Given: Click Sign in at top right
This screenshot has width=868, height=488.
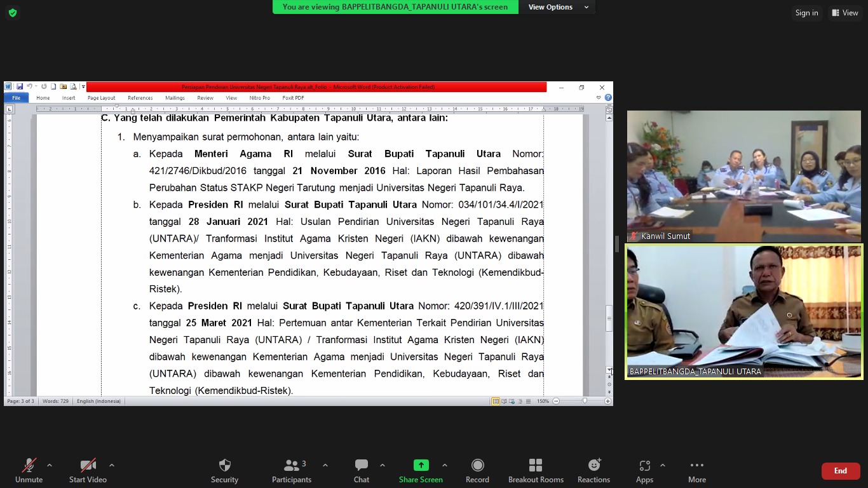Looking at the screenshot, I should pos(806,13).
